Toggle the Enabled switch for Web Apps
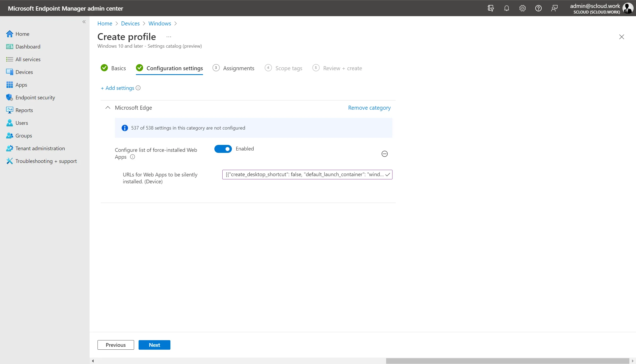 [223, 149]
